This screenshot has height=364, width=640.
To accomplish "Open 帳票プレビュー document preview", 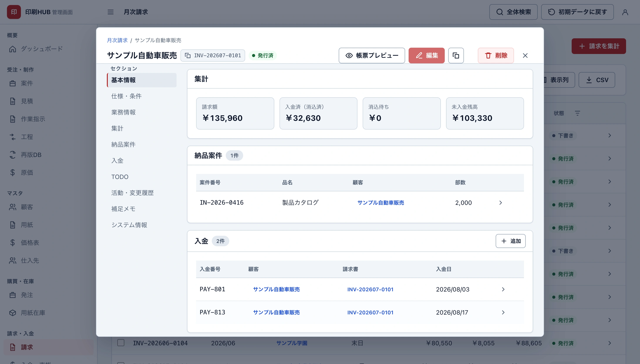I will (372, 56).
